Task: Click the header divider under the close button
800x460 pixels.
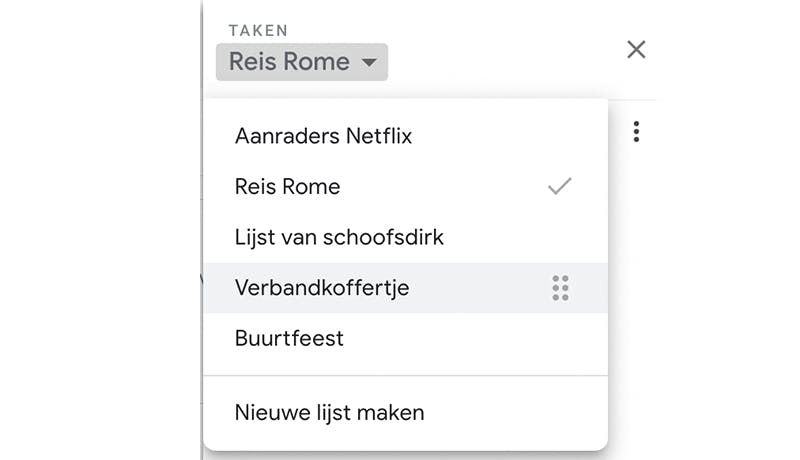Action: [634, 99]
